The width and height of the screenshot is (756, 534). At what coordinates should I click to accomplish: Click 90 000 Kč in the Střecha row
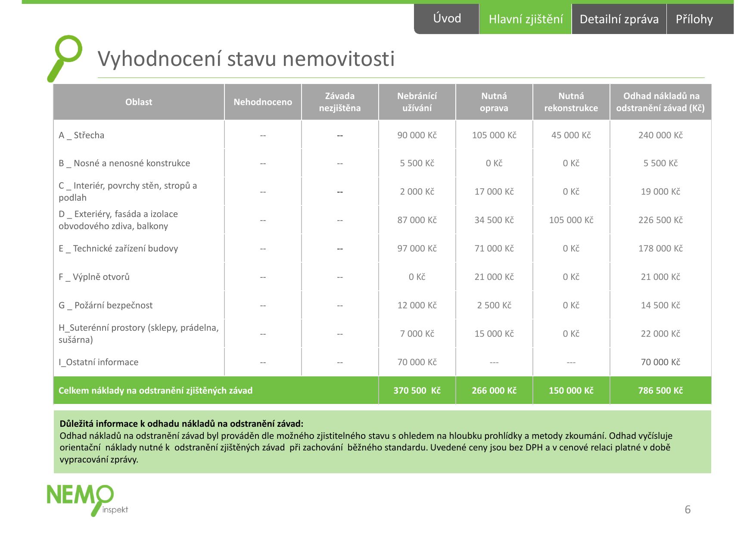(x=417, y=135)
